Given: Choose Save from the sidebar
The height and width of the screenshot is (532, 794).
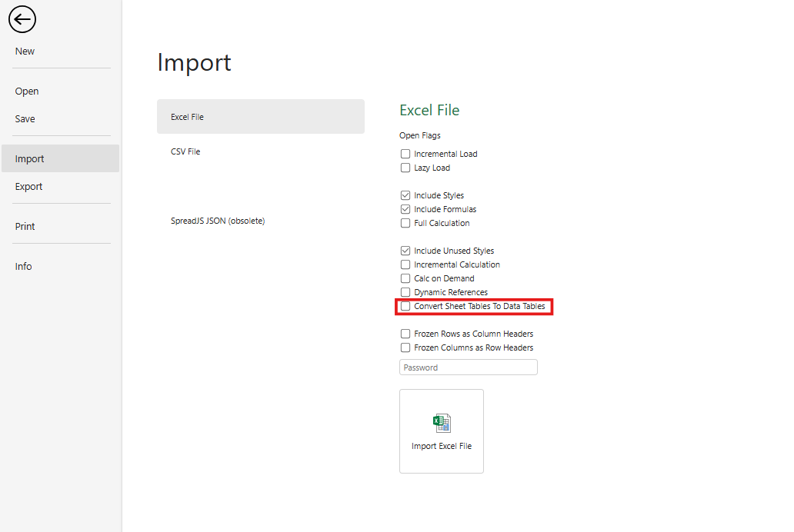Looking at the screenshot, I should pos(25,119).
